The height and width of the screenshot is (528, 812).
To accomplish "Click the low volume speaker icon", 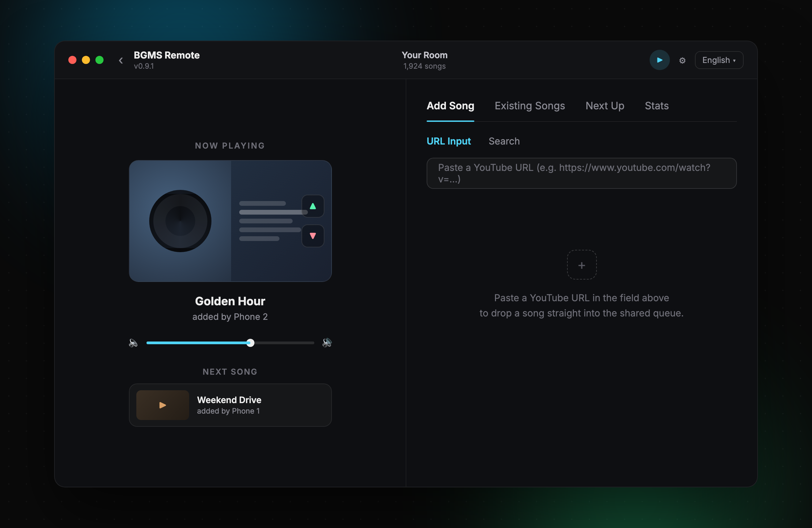I will 133,343.
